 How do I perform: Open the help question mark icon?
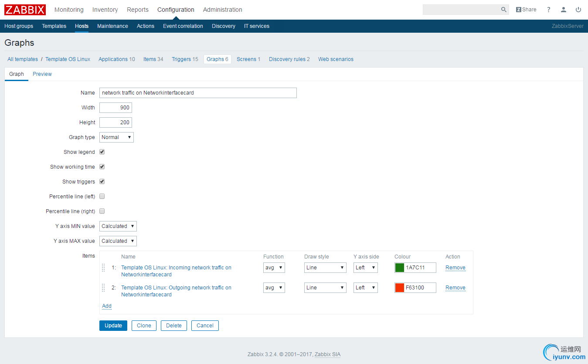pyautogui.click(x=549, y=10)
